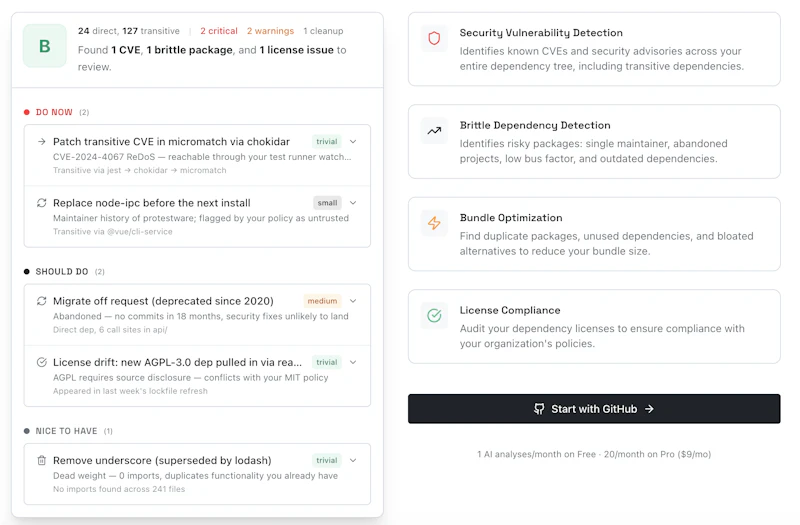Click the AGPL requires source disclosure description
This screenshot has height=525, width=800.
click(x=191, y=378)
